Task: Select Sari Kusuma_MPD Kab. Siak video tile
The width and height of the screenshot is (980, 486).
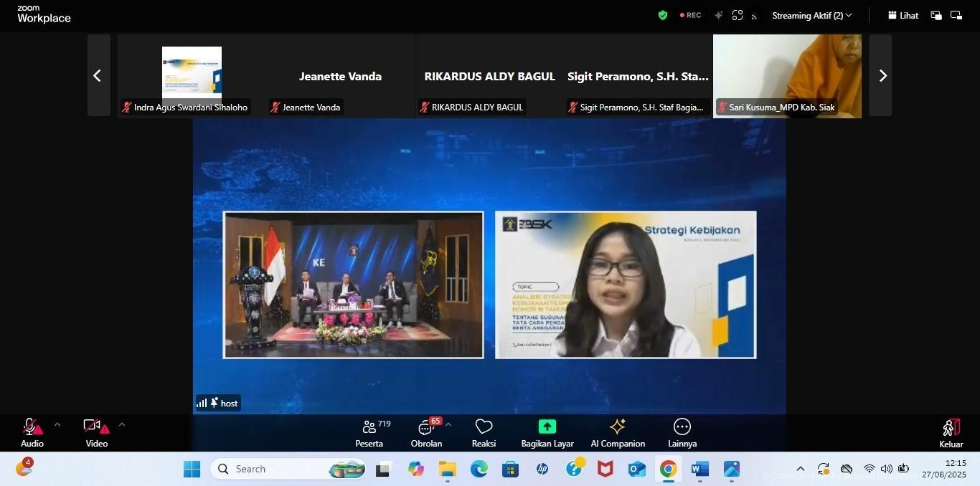Action: tap(787, 75)
